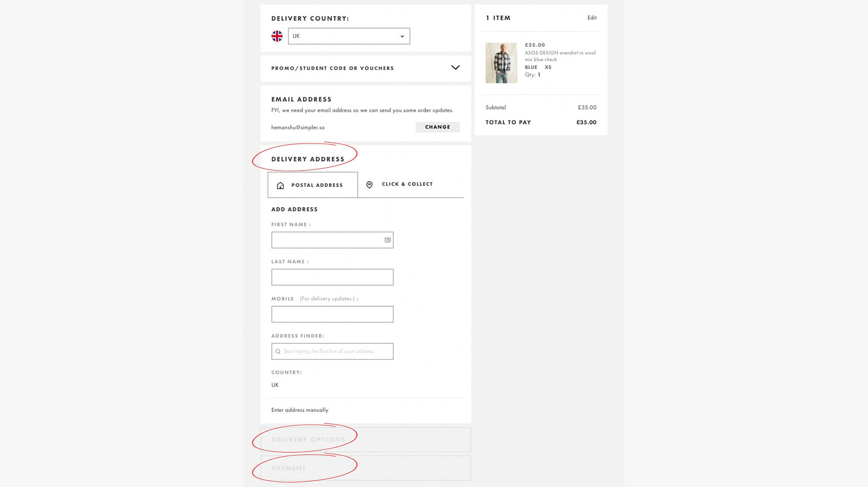Click the contact card icon in First Name field

point(387,239)
